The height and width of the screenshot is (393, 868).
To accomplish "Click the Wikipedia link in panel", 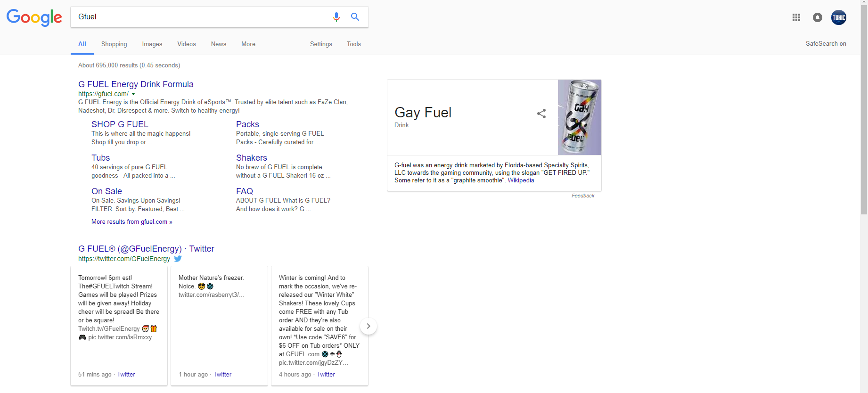I will (x=521, y=180).
